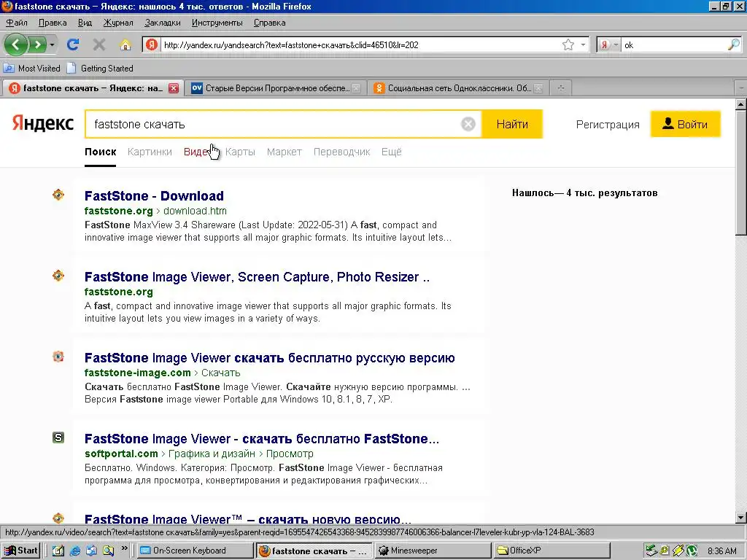747x560 pixels.
Task: Close the Старые Версии tab
Action: coord(355,88)
